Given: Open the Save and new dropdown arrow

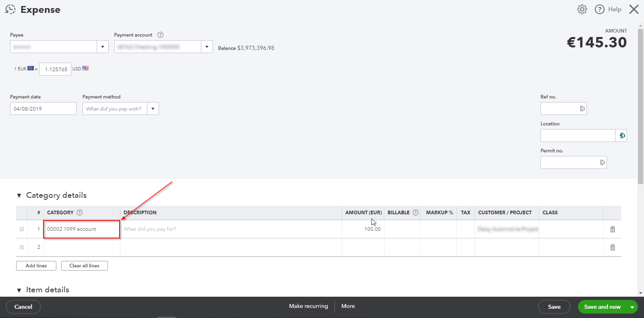Looking at the screenshot, I should click(x=632, y=307).
